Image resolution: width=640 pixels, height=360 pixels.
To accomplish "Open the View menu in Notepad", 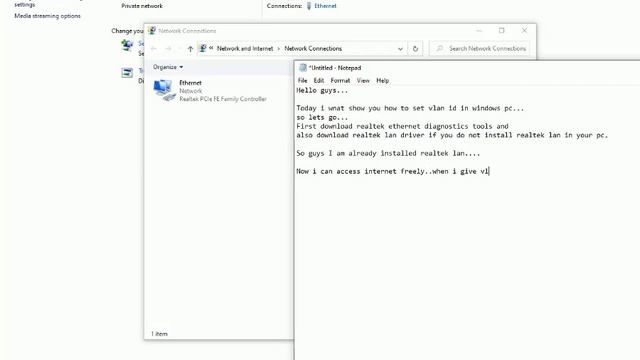I will 363,80.
